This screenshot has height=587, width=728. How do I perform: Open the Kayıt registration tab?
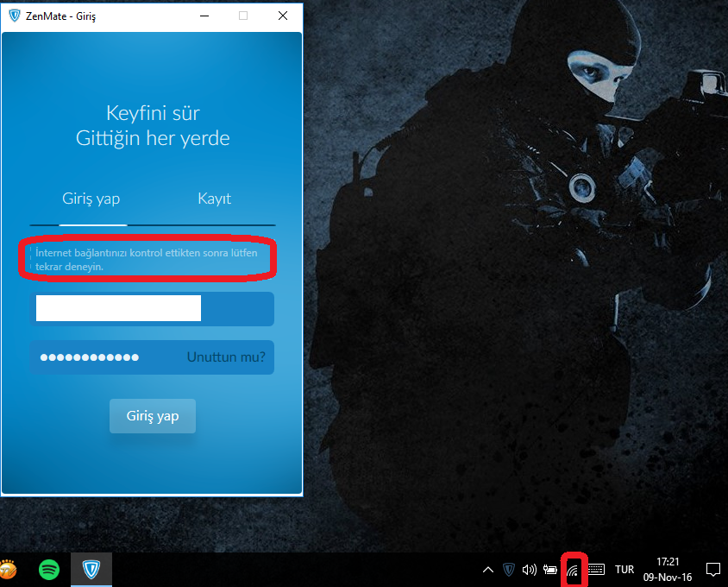pyautogui.click(x=214, y=199)
